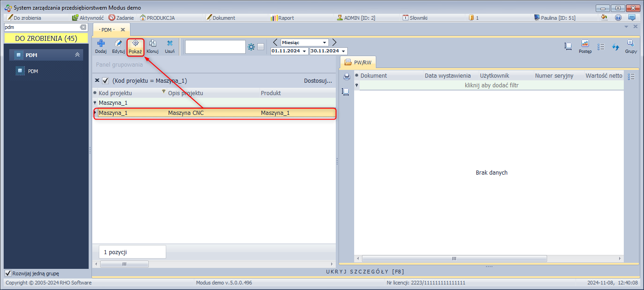644x290 pixels.
Task: Toggle the Rozwijaj jedną grupę checkbox
Action: [8, 273]
